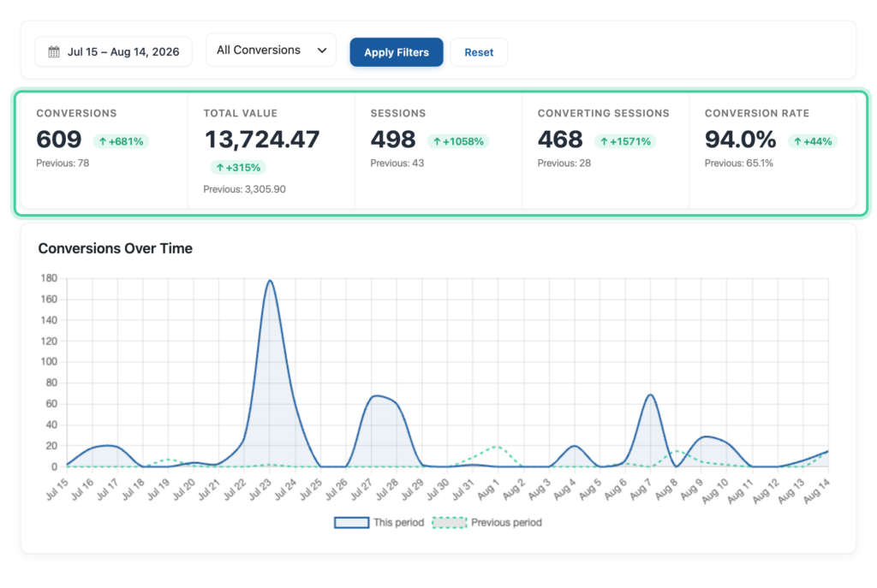Click the CONVERSION RATE card label
Screen dimensions: 877x588
757,114
